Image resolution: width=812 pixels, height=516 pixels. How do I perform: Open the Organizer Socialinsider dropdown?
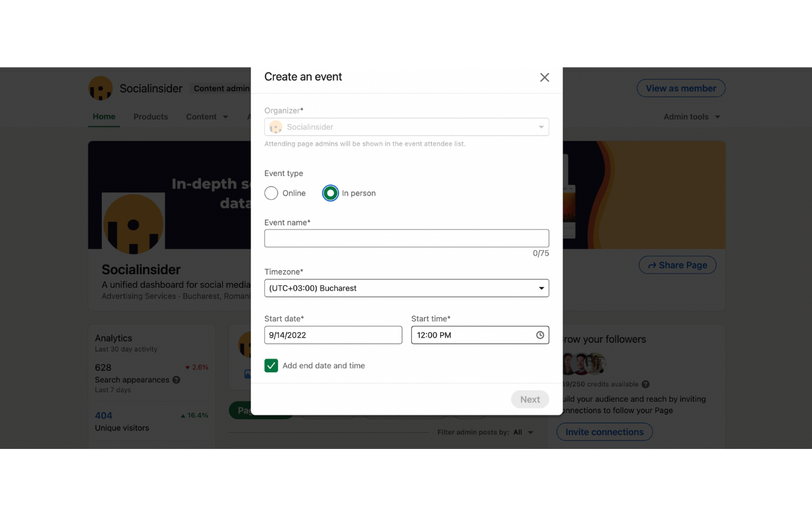[x=407, y=127]
